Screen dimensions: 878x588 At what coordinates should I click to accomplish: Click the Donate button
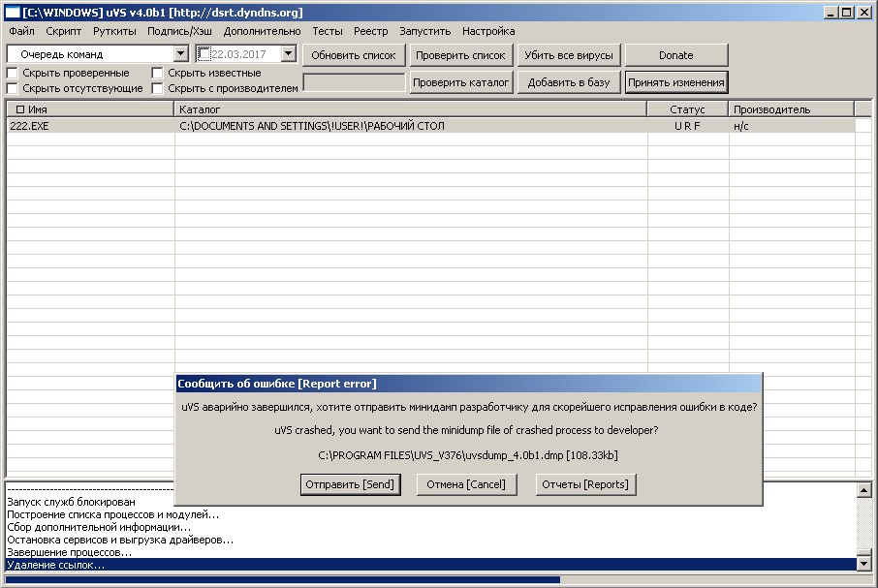[x=675, y=55]
